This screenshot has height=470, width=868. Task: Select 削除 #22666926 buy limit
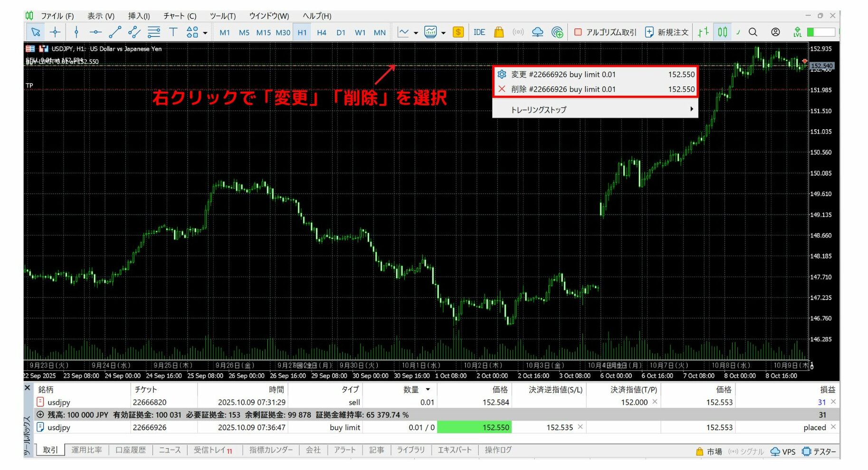click(x=563, y=89)
